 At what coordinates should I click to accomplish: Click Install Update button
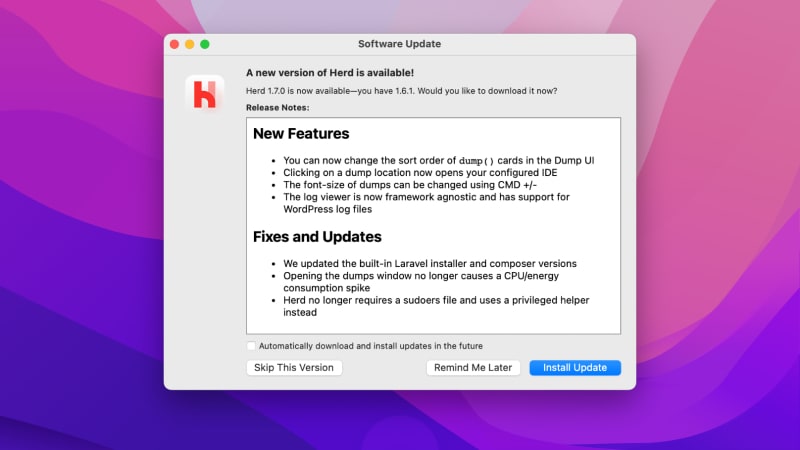click(x=575, y=368)
